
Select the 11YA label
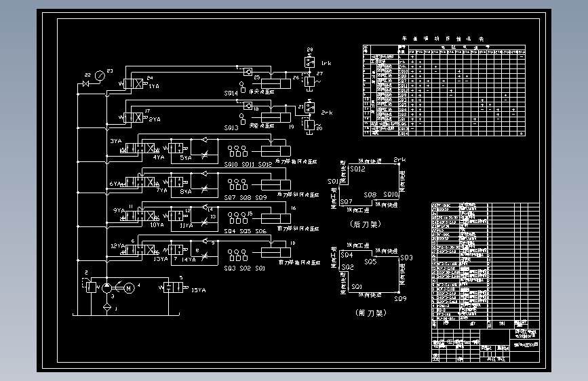pyautogui.click(x=187, y=226)
